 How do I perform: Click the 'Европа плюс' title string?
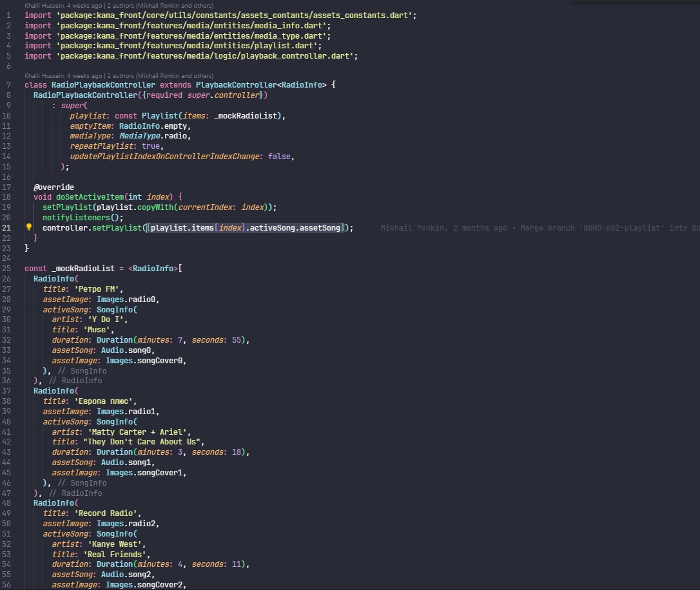105,401
